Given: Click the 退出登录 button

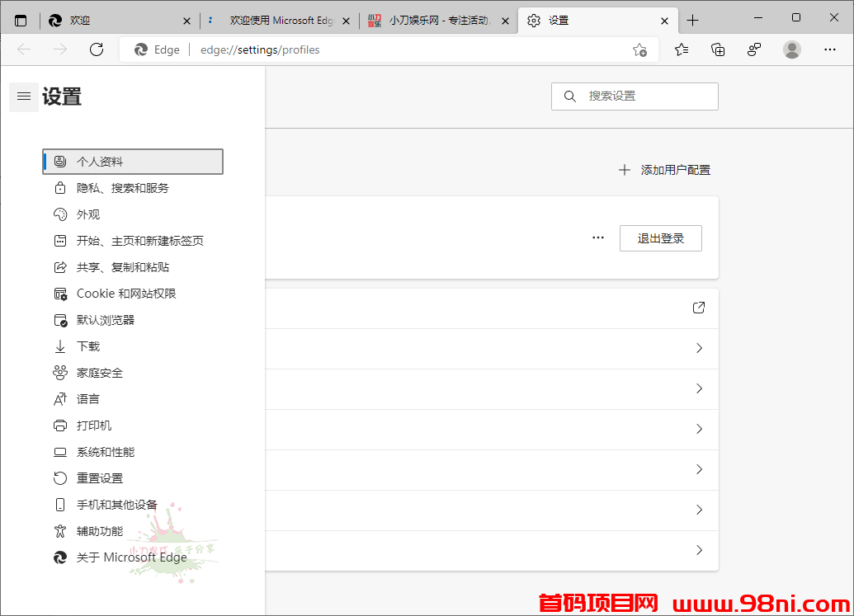Looking at the screenshot, I should [x=661, y=238].
